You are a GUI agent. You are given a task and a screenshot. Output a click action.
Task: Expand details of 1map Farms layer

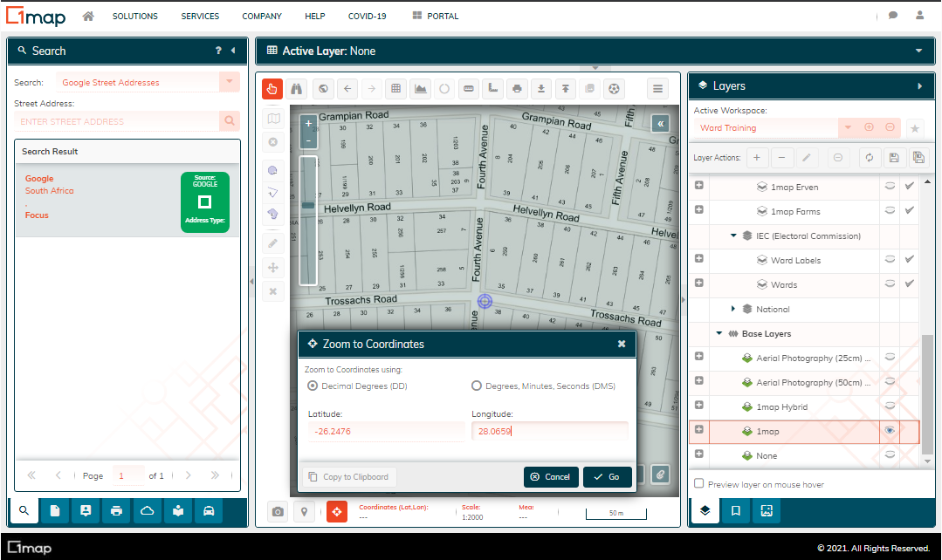(698, 210)
